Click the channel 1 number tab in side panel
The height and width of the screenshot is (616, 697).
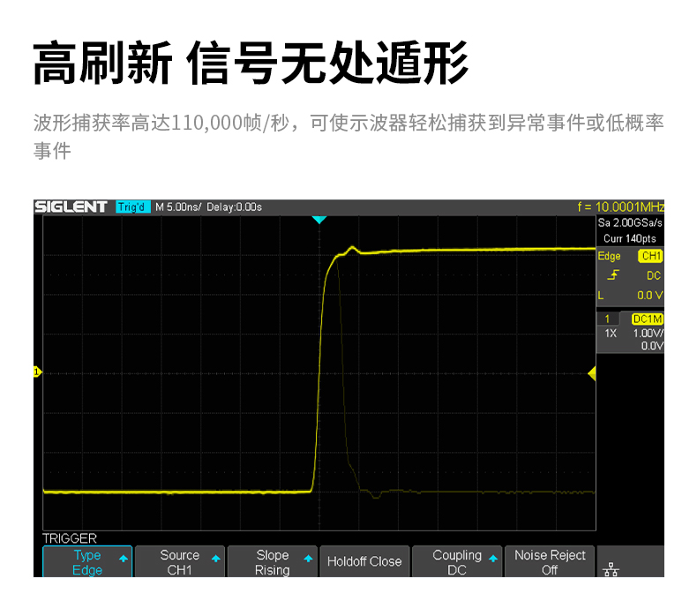[607, 319]
